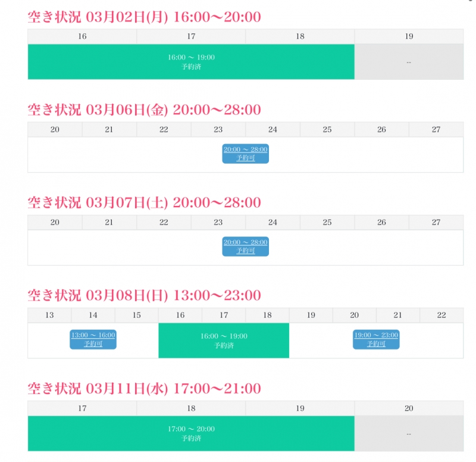
Task: Open the 20:00～28:00 bookable slot on 03月07日
Action: pos(245,246)
